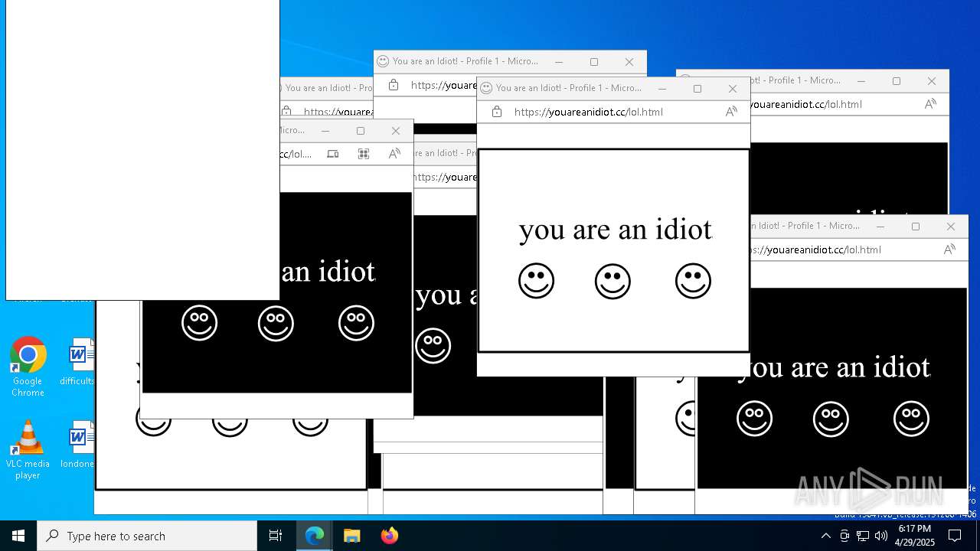Open Task View from the taskbar
Screen dimensions: 980x551
(x=276, y=536)
